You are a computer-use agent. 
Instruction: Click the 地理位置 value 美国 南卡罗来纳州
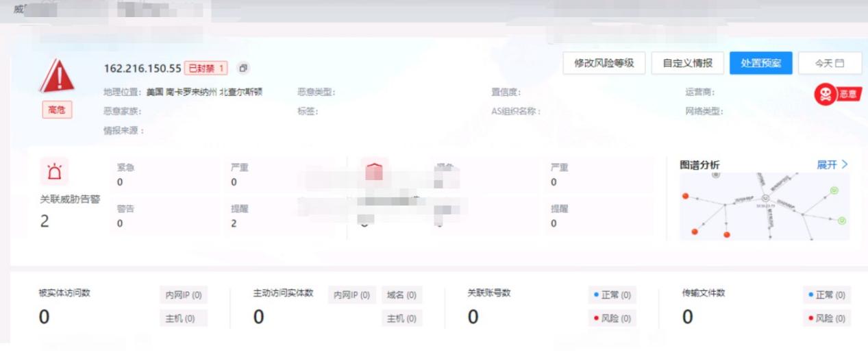point(204,92)
